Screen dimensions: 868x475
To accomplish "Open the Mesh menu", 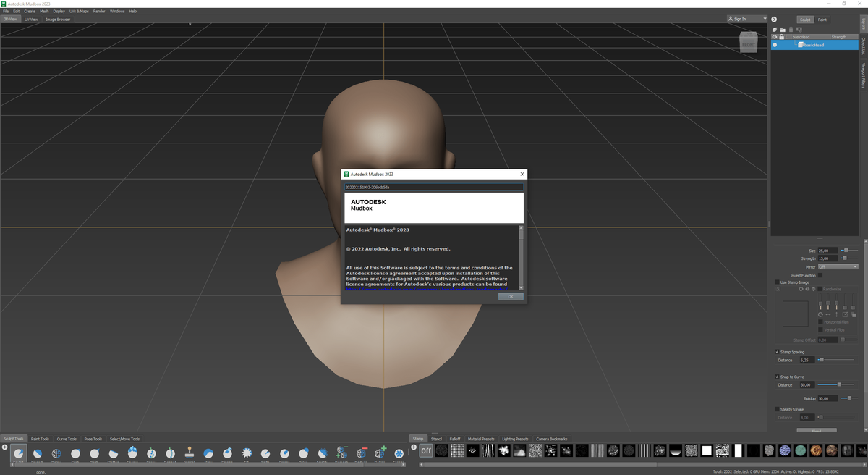I will [44, 12].
